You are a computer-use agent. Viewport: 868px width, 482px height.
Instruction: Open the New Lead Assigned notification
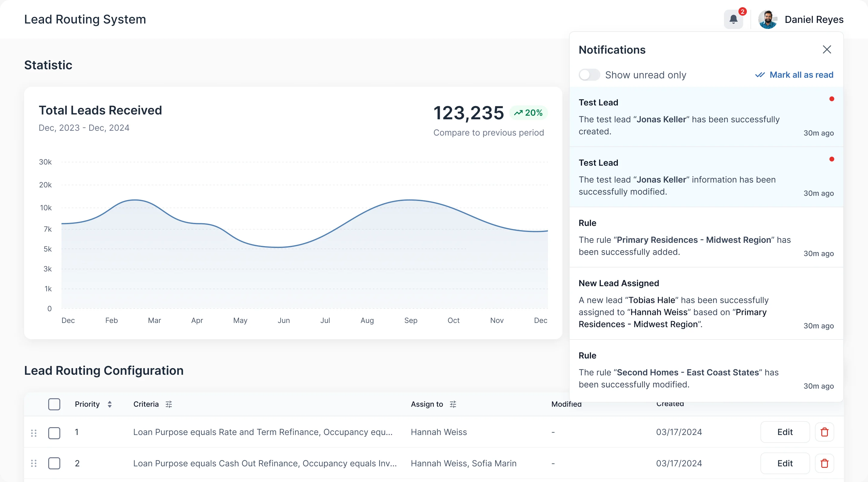coord(706,304)
